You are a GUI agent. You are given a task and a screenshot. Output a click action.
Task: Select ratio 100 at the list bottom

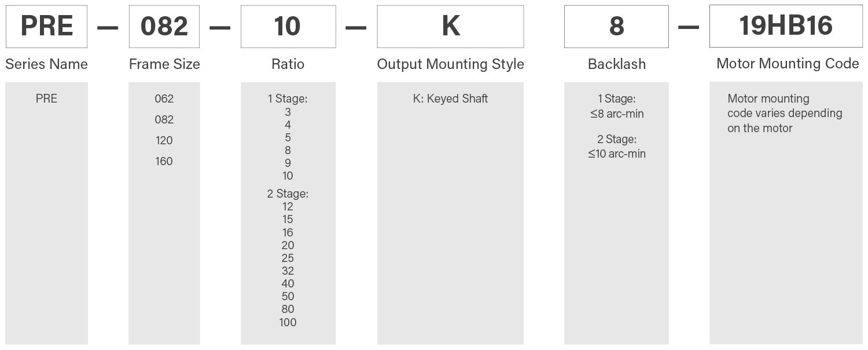[288, 322]
